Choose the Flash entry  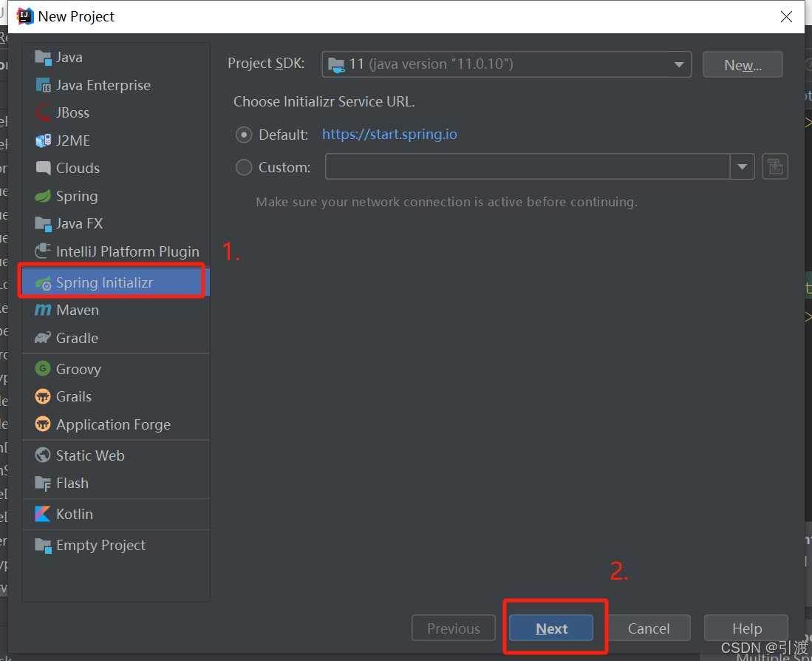tap(72, 484)
